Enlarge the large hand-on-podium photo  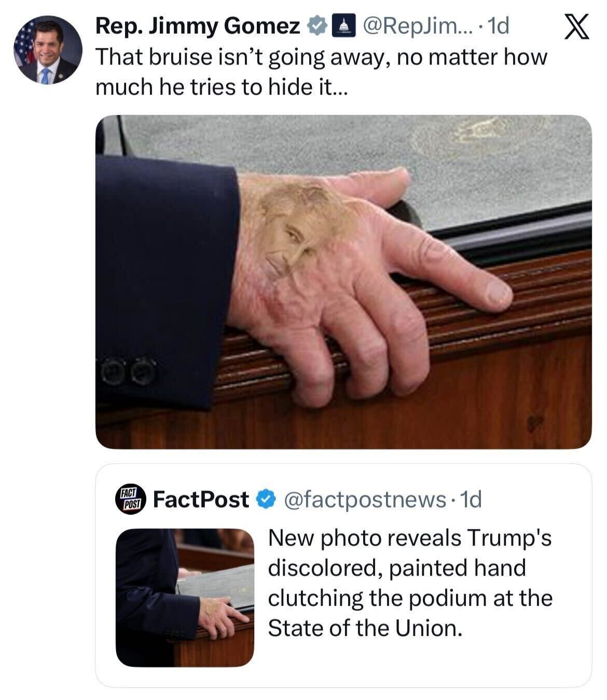[343, 282]
